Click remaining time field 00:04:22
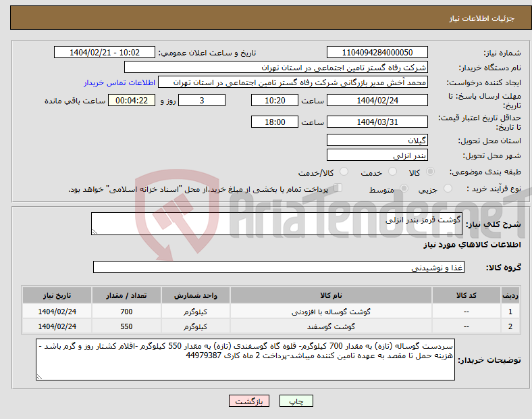 click(x=132, y=100)
